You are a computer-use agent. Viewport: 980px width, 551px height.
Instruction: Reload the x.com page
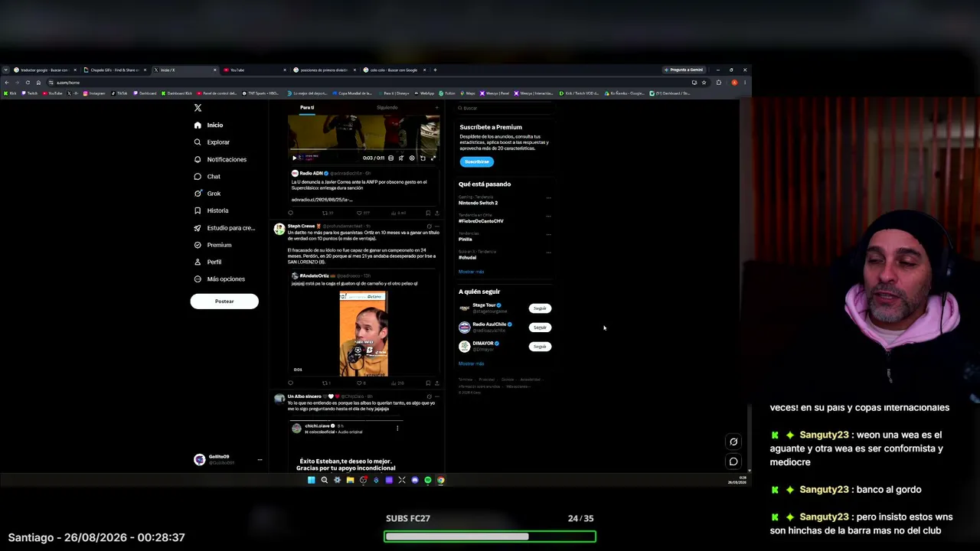click(28, 83)
